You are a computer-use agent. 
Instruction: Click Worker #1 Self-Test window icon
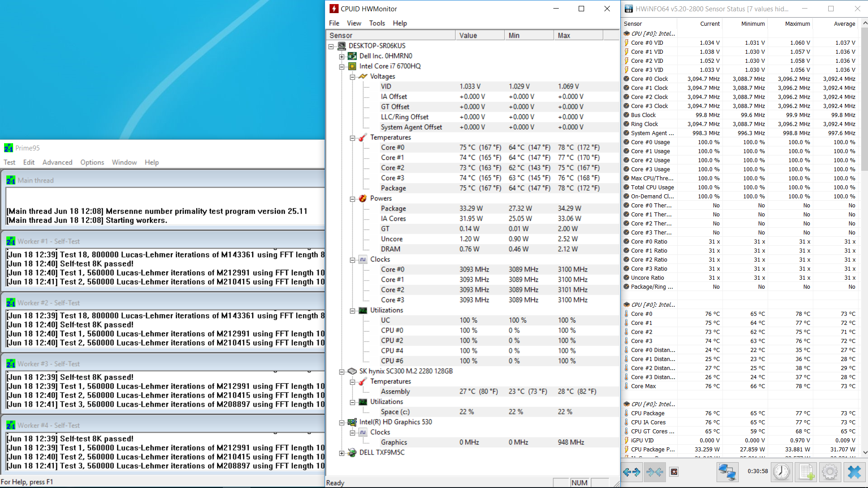coord(11,241)
